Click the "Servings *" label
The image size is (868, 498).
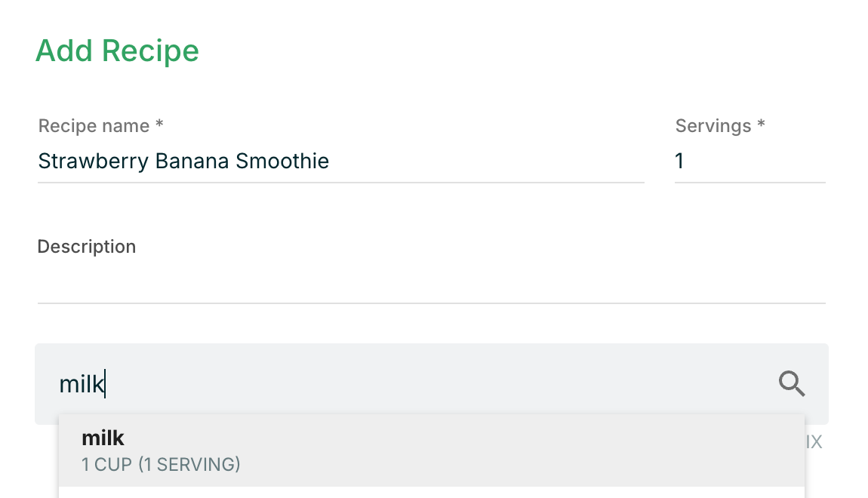[x=720, y=126]
